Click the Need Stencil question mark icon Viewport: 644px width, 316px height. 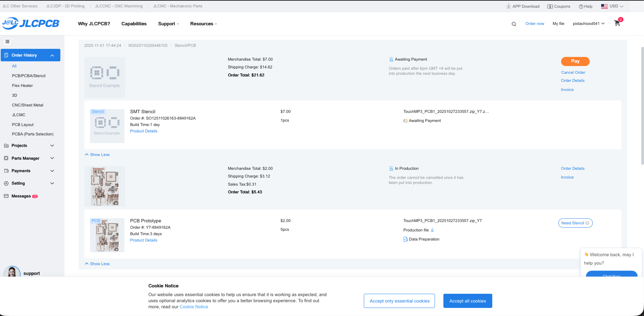[587, 223]
